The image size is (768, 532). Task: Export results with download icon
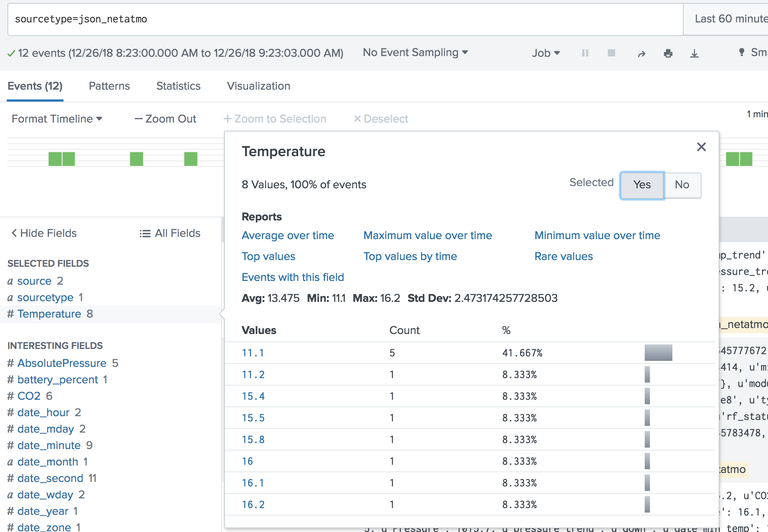694,53
